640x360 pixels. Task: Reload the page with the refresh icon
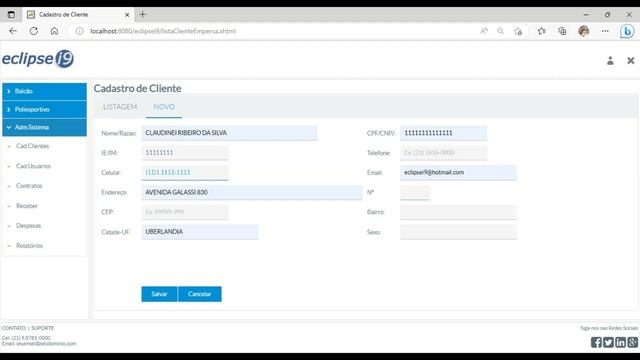[33, 31]
